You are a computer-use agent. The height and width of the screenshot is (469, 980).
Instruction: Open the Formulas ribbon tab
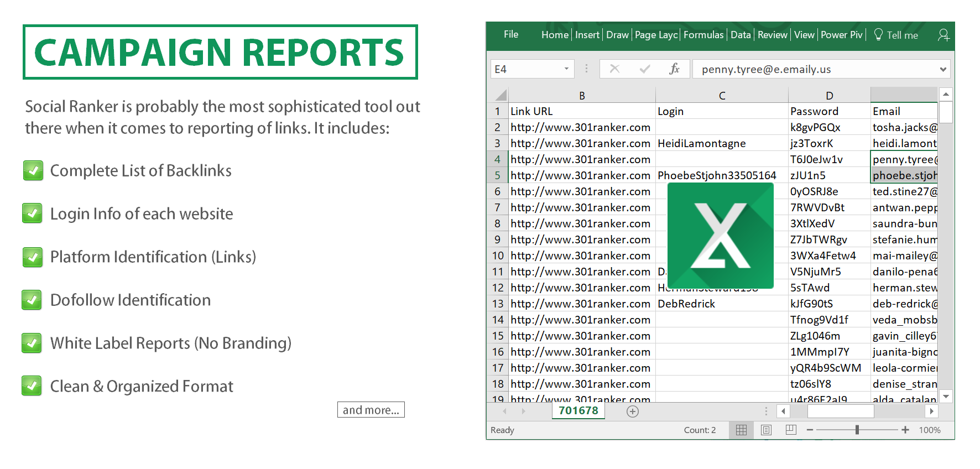[703, 35]
